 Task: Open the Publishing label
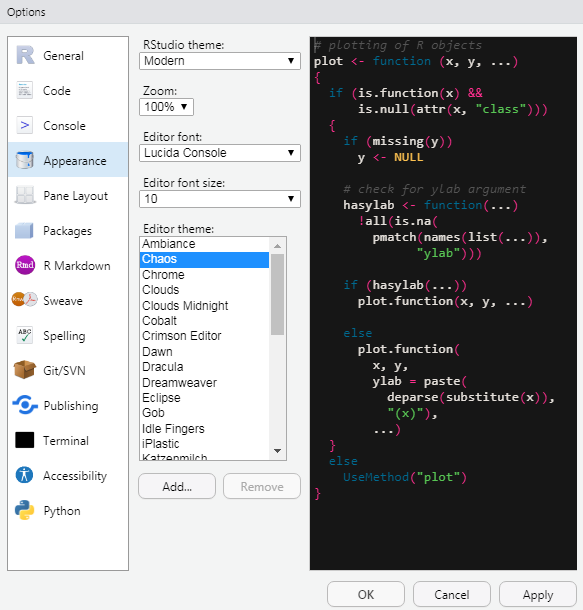pos(71,406)
